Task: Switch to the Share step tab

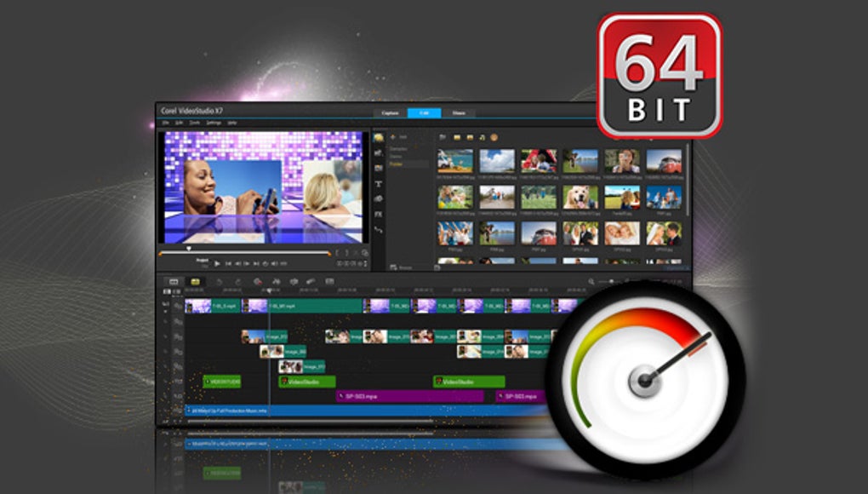Action: [459, 113]
